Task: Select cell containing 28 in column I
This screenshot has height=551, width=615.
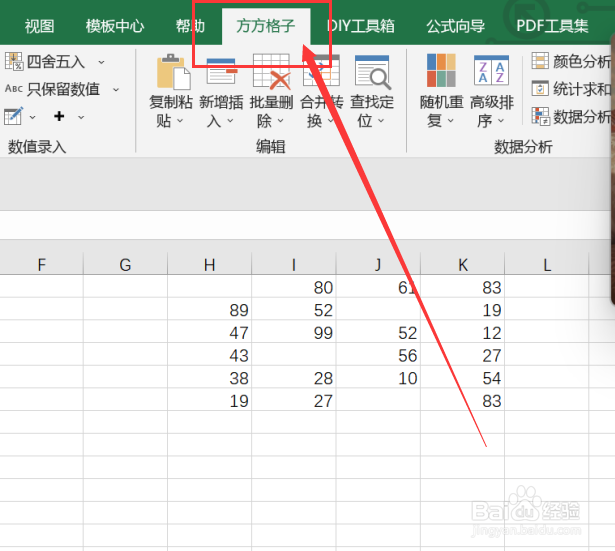Action: (294, 377)
